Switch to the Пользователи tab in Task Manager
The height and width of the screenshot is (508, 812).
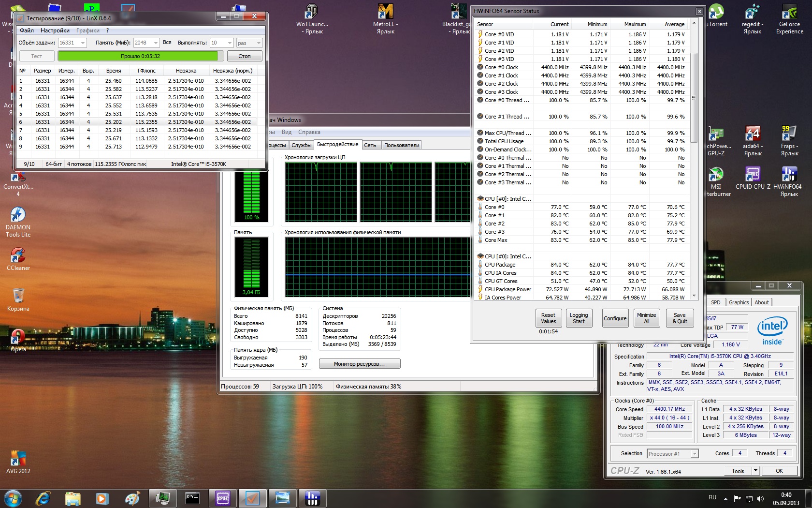[x=402, y=145]
